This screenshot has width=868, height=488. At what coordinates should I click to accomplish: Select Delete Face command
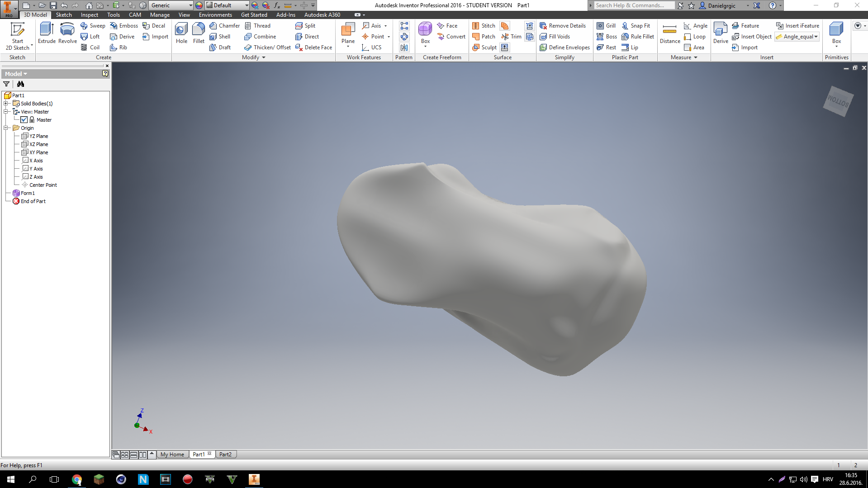pos(313,47)
